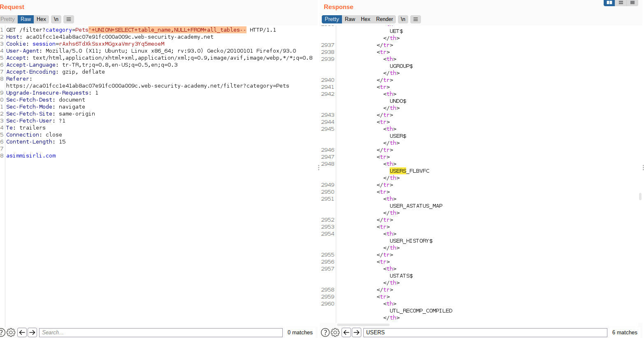
Task: Click the '6 matches' counter
Action: (625, 332)
